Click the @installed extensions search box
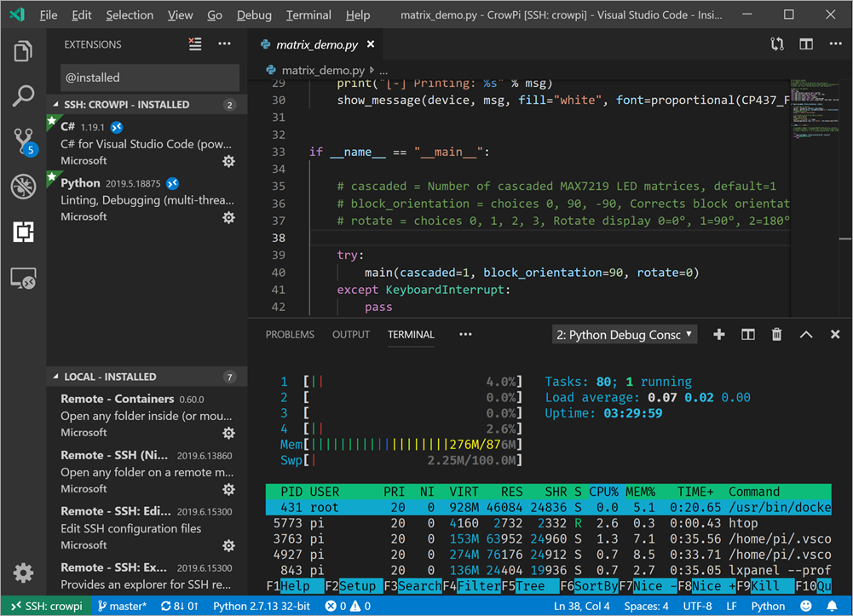Viewport: 853px width, 616px height. click(150, 78)
